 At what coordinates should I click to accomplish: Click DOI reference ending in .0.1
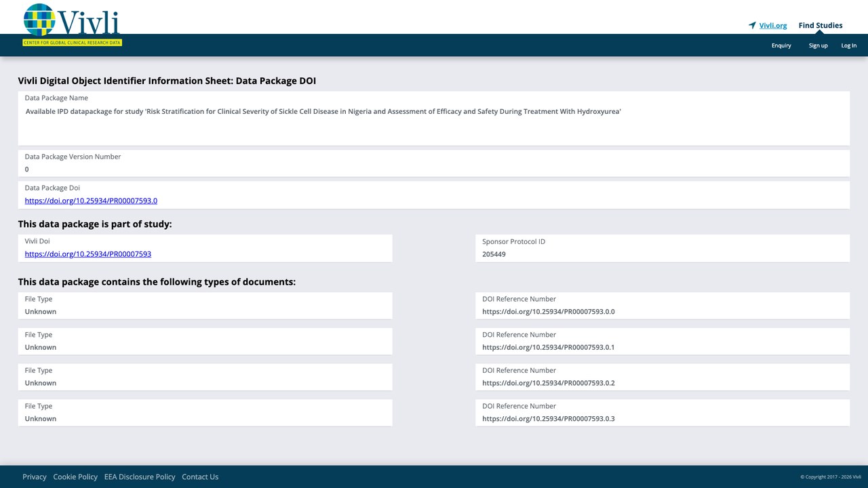tap(549, 348)
